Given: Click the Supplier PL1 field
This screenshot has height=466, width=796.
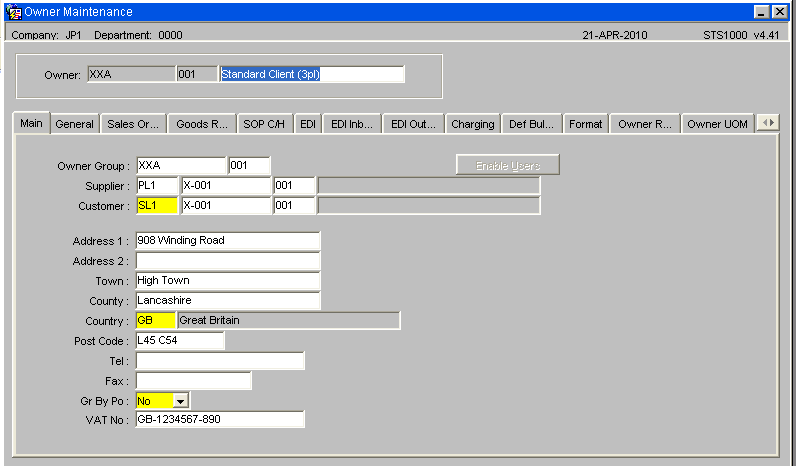Looking at the screenshot, I should pos(157,185).
